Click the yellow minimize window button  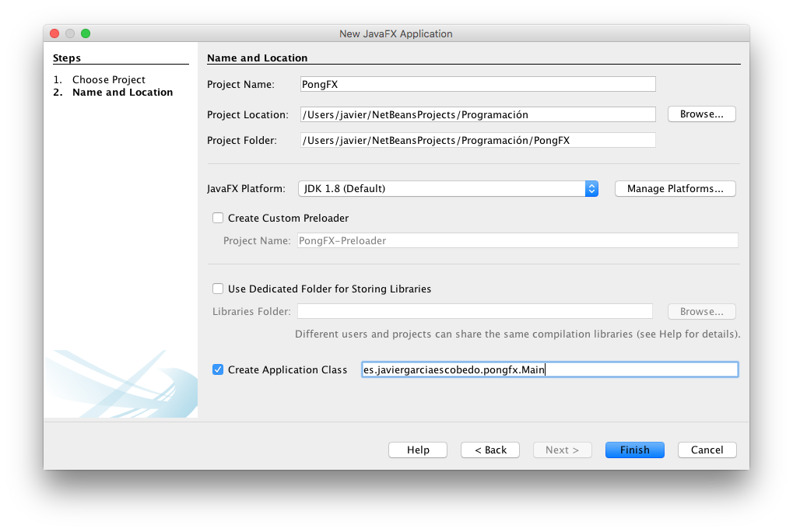click(x=70, y=33)
